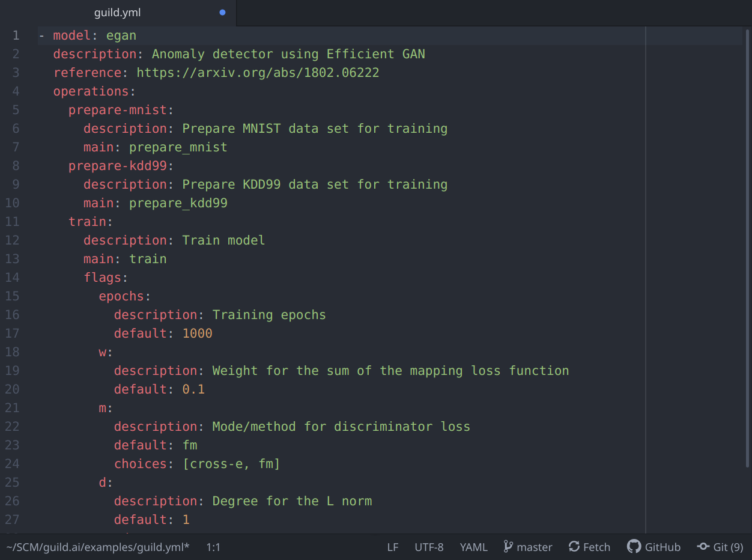Viewport: 752px width, 560px height.
Task: Click the value 0.1 on line 20
Action: tap(193, 389)
